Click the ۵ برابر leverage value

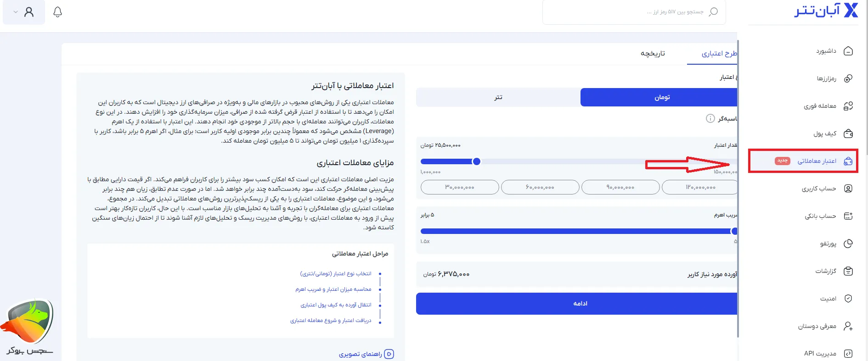427,215
